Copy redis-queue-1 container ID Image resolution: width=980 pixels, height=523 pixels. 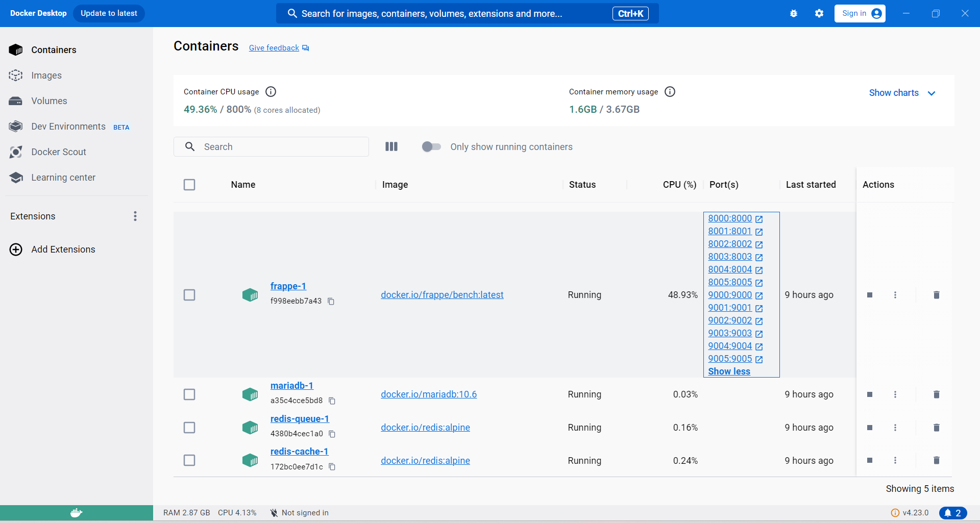click(332, 434)
